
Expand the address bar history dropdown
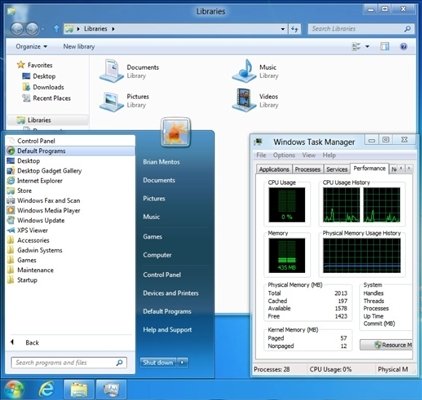tap(283, 29)
